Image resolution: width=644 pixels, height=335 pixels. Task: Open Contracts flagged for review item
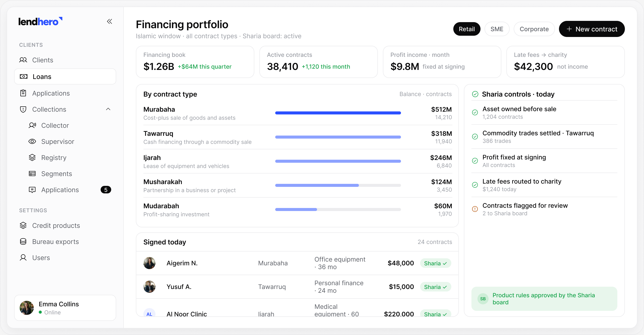click(x=544, y=209)
